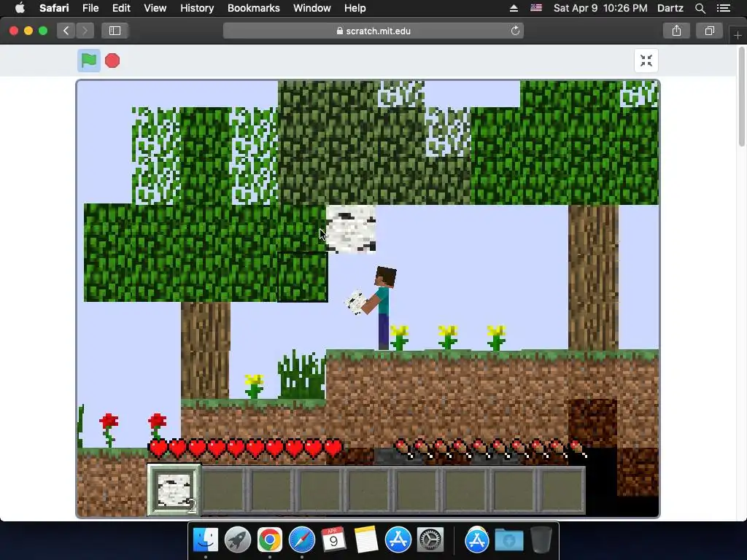Select the last hotbar slot
Viewport: 747px width, 560px height.
point(562,491)
